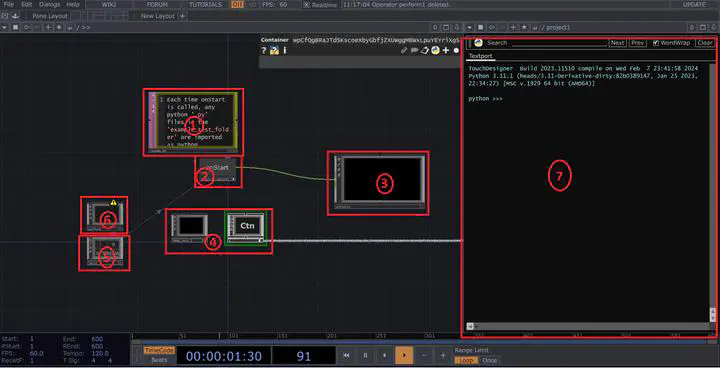Click the comment bubble icon in the parameter header
Image resolution: width=720 pixels, height=368 pixels.
point(415,51)
